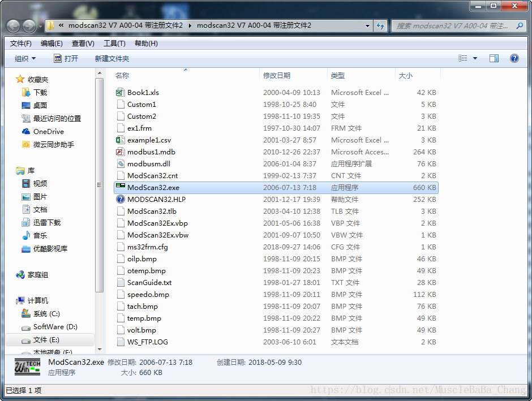Image resolution: width=532 pixels, height=401 pixels.
Task: Select the file ex1.frm
Action: click(x=139, y=128)
